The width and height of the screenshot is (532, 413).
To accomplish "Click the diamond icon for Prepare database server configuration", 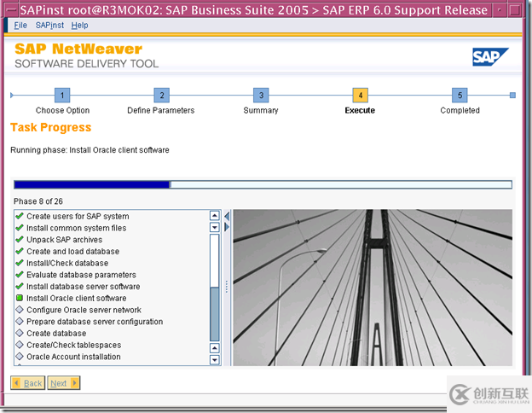I will pyautogui.click(x=20, y=322).
